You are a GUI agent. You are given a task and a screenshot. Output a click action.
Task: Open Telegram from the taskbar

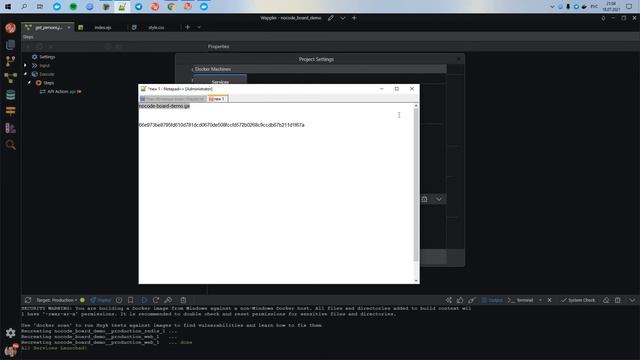139,7
